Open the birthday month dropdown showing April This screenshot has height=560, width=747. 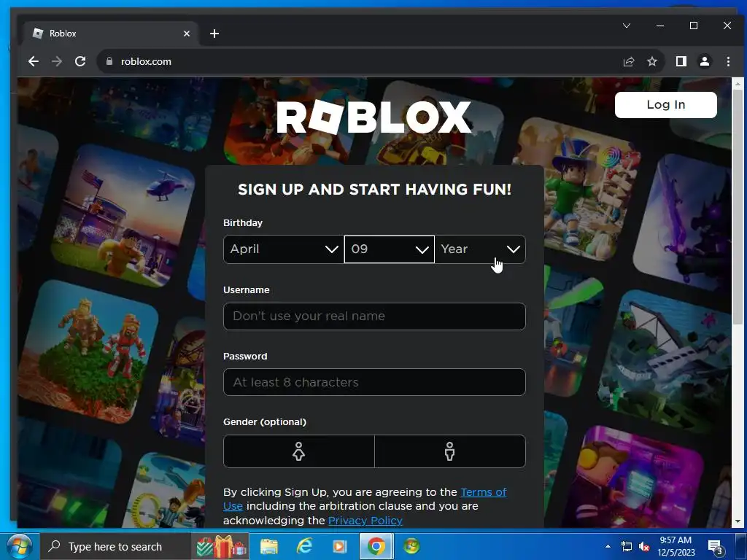click(284, 249)
